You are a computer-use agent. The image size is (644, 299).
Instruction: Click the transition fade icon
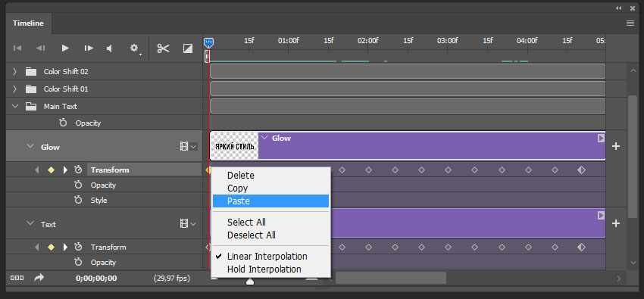click(188, 48)
